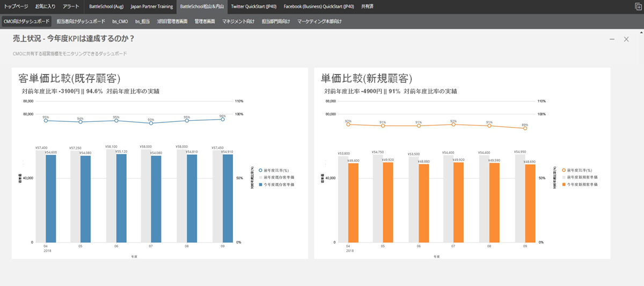Select the 担当者向けダッシュボード sub-tab
The height and width of the screenshot is (286, 644).
(x=80, y=21)
